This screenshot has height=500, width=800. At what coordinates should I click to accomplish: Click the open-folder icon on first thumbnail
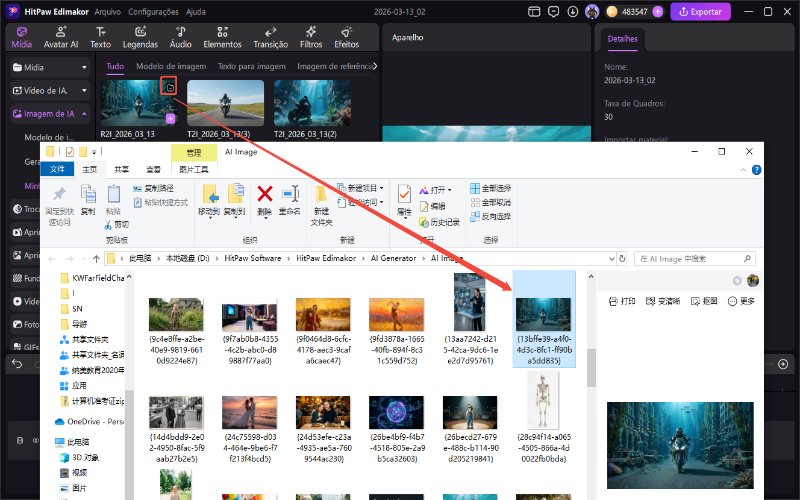[x=170, y=88]
